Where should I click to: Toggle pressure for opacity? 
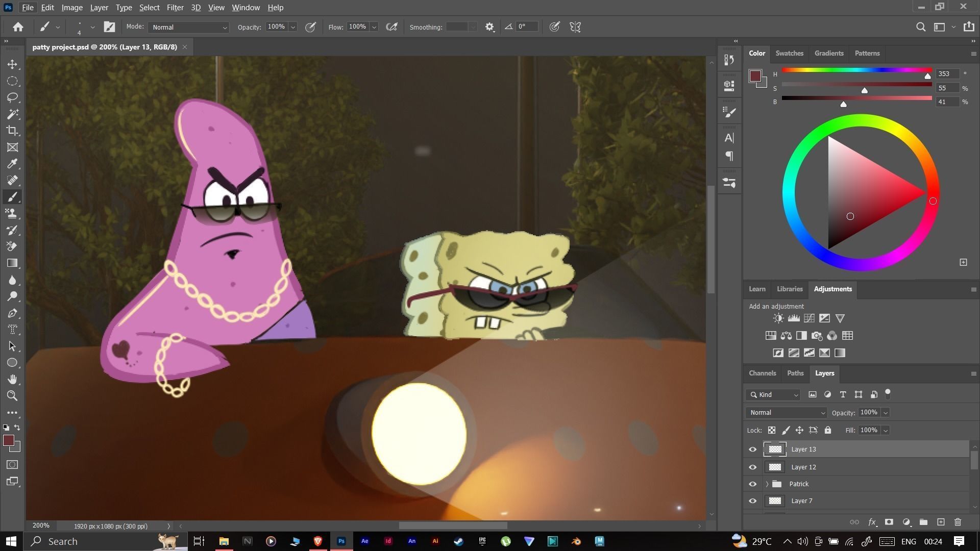point(310,27)
